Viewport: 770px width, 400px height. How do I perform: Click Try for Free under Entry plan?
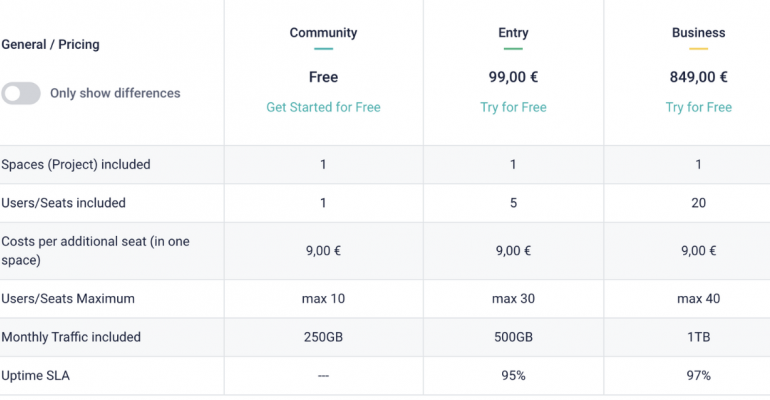point(513,107)
